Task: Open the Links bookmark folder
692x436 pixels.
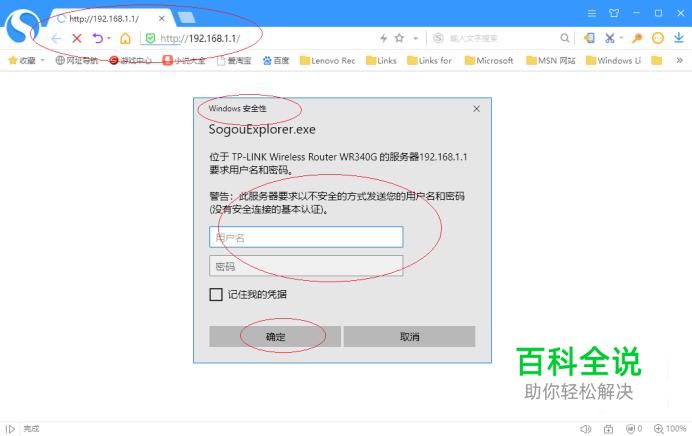Action: [381, 60]
